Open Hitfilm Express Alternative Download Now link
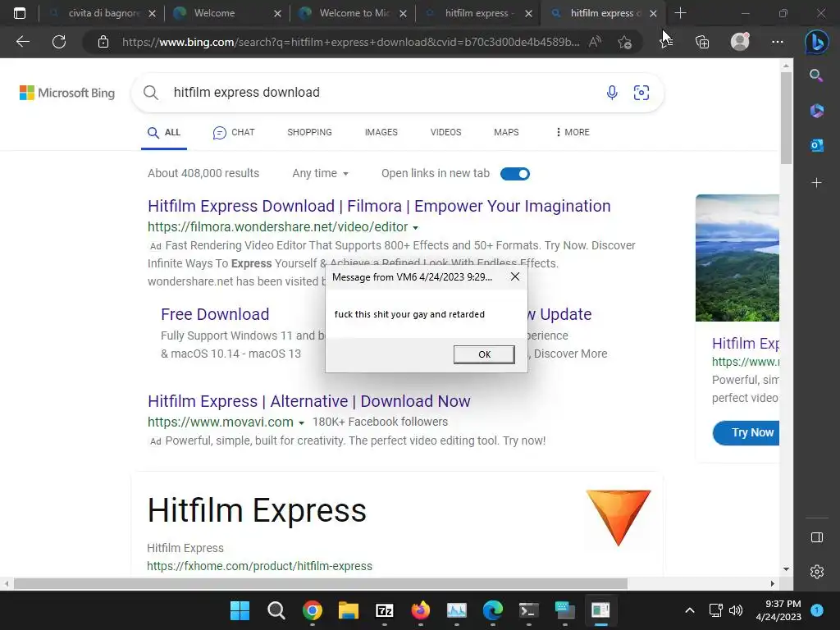The width and height of the screenshot is (840, 630). tap(309, 401)
